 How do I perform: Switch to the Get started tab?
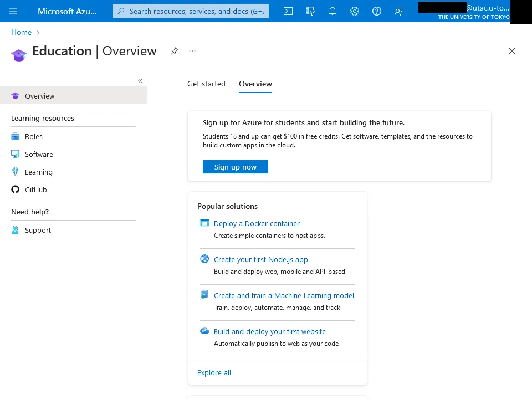[x=206, y=84]
